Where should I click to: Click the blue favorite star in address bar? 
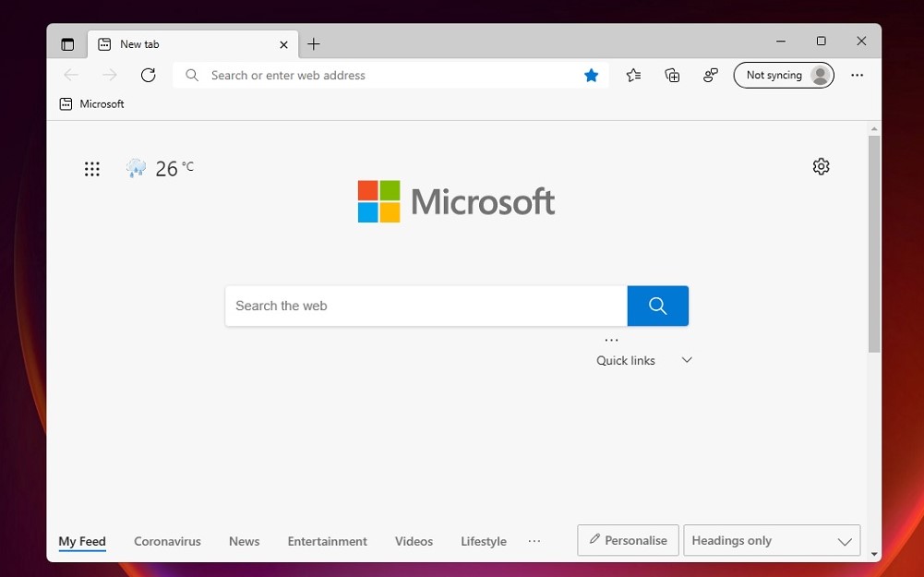(x=591, y=75)
